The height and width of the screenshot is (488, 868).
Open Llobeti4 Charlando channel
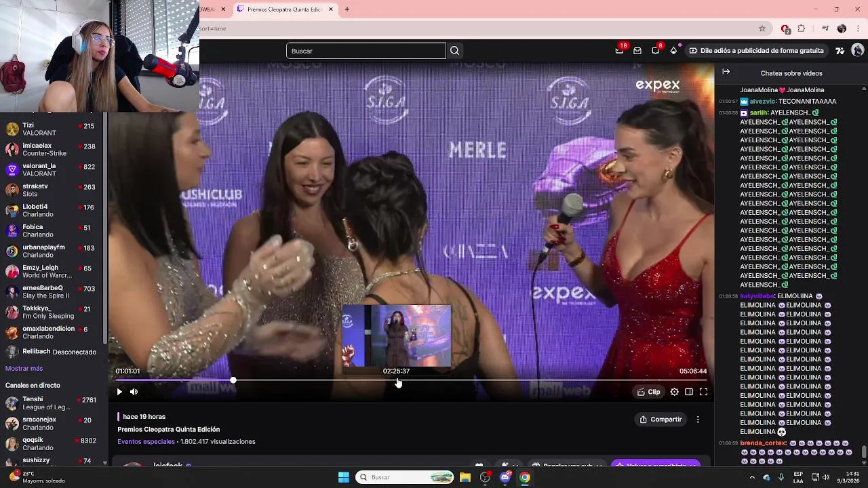(52, 211)
